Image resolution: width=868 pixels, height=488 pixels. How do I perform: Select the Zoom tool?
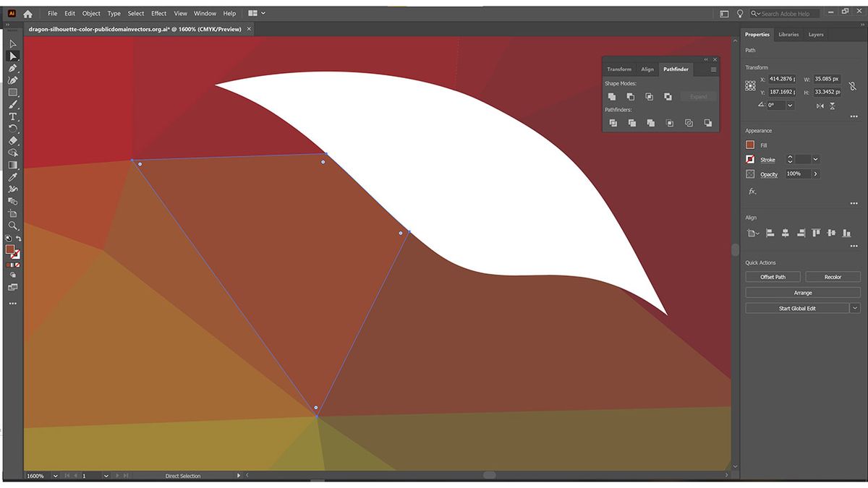tap(12, 226)
